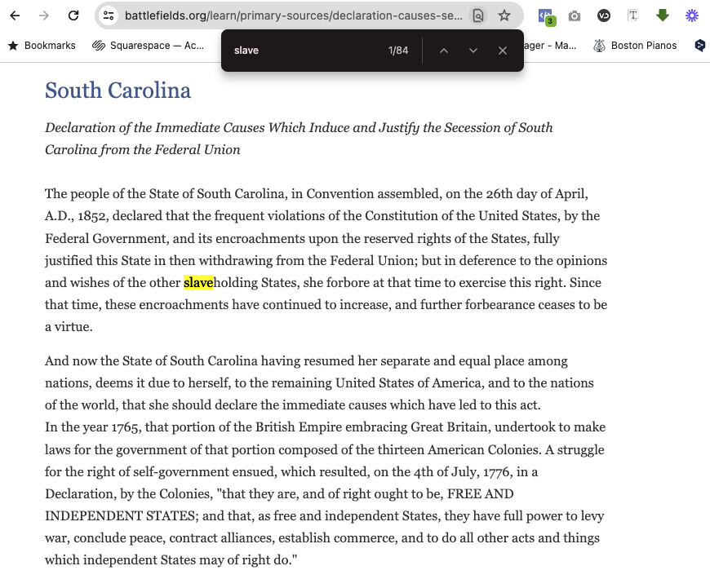Image resolution: width=710 pixels, height=588 pixels.
Task: Open the Bookmarks folder in bookmarks bar
Action: pos(42,46)
